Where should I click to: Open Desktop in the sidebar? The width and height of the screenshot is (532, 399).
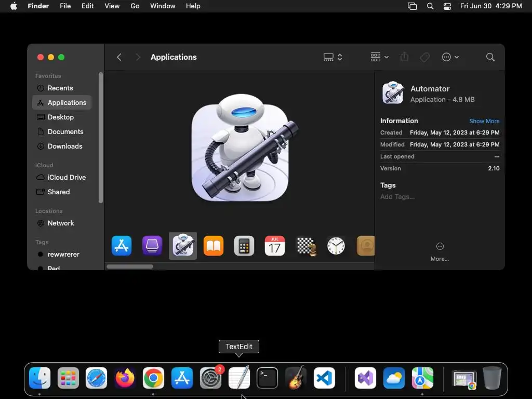[62, 117]
